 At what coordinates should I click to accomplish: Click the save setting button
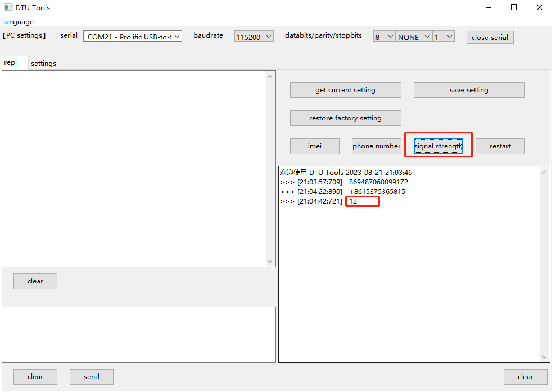point(469,90)
